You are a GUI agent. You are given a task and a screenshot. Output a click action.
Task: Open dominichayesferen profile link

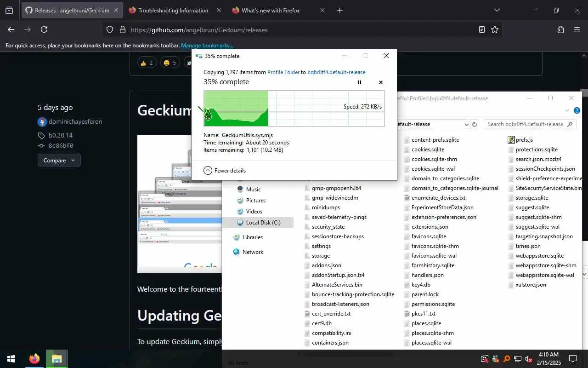coord(75,121)
